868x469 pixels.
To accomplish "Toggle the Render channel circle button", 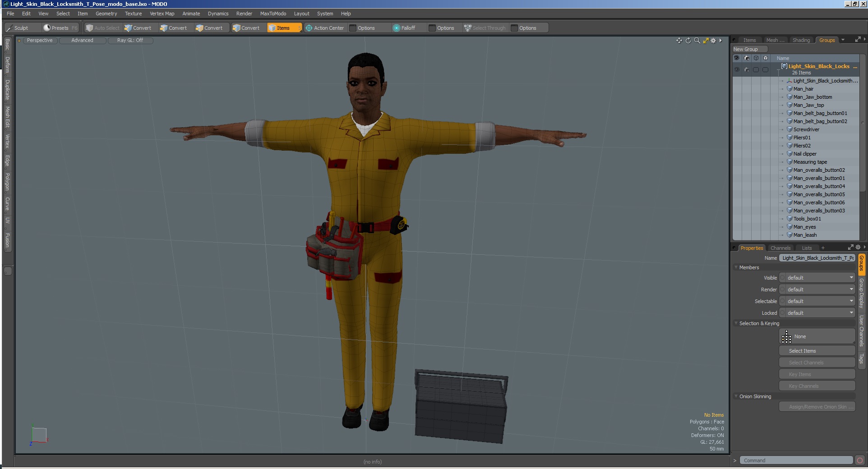I will click(x=782, y=290).
